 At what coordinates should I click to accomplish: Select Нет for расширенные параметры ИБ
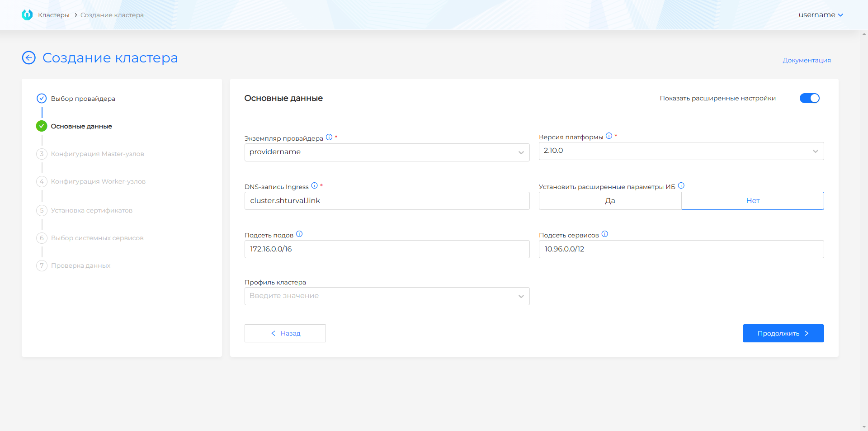[x=752, y=200]
